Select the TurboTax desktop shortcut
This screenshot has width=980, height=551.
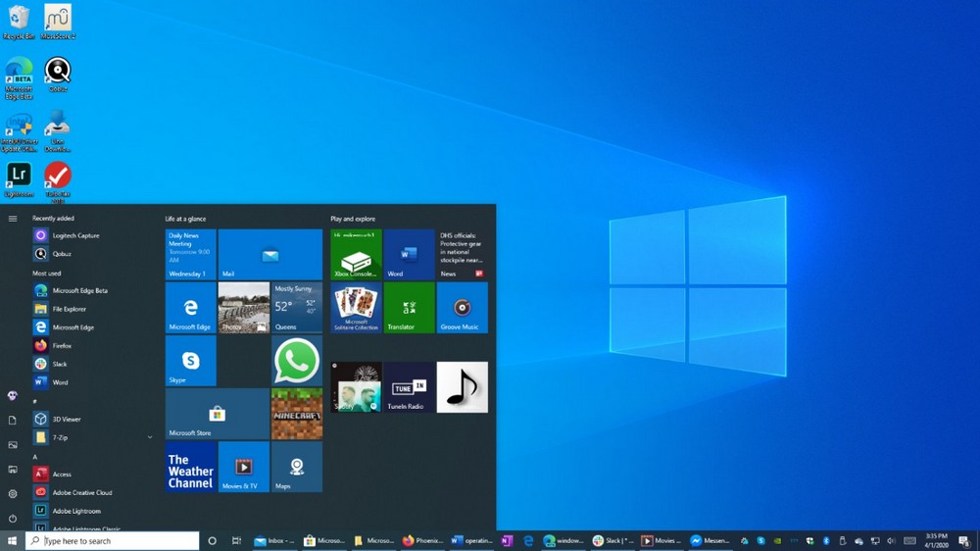coord(58,182)
